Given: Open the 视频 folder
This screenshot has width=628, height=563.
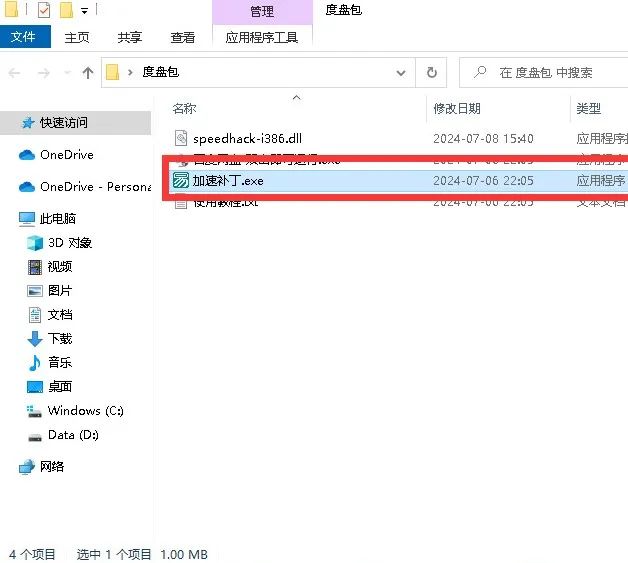Looking at the screenshot, I should pyautogui.click(x=60, y=267).
